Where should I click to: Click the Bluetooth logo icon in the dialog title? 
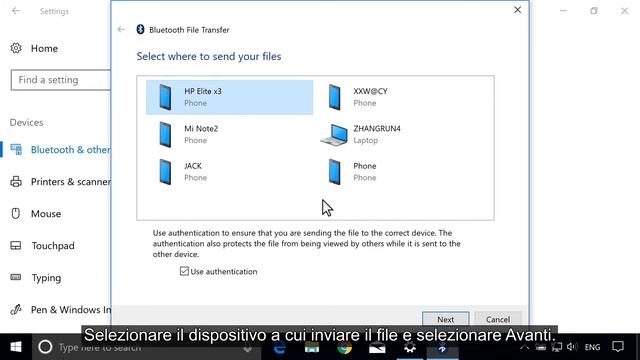140,29
